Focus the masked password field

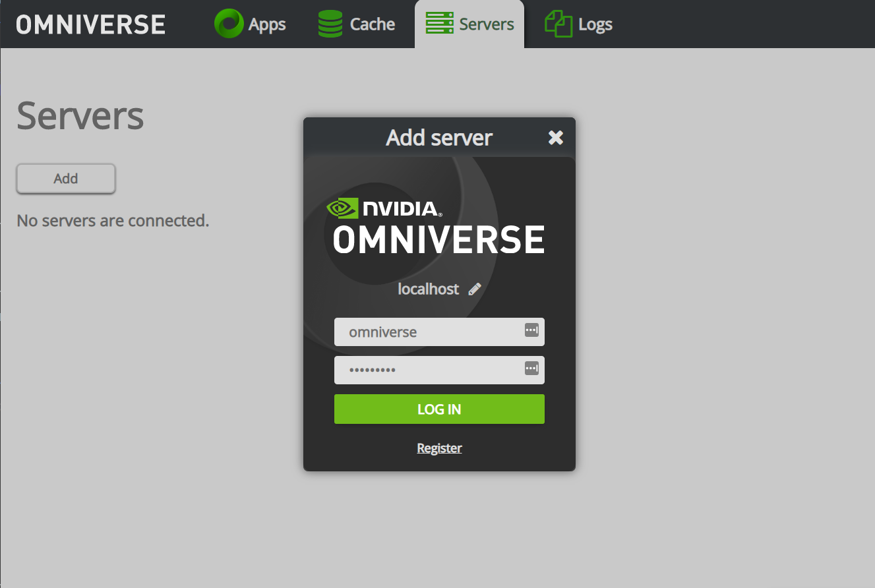439,370
